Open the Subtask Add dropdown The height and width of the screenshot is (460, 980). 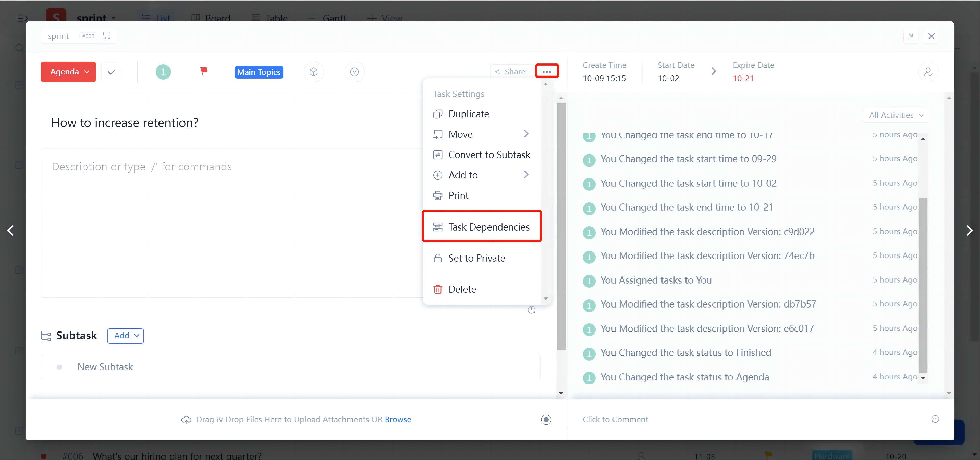125,336
